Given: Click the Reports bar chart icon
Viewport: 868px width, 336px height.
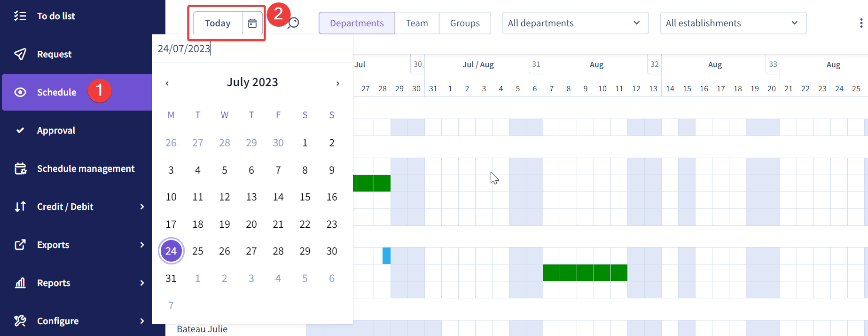Looking at the screenshot, I should click(x=20, y=283).
